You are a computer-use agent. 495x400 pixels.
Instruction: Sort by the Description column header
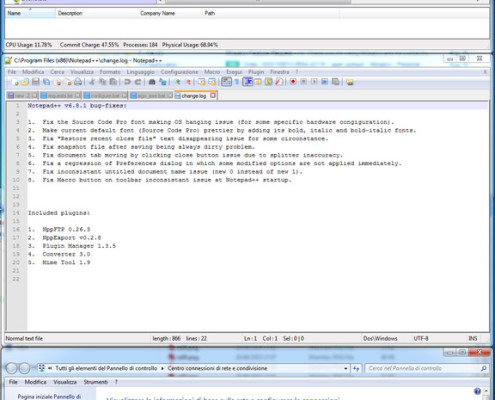click(x=97, y=13)
